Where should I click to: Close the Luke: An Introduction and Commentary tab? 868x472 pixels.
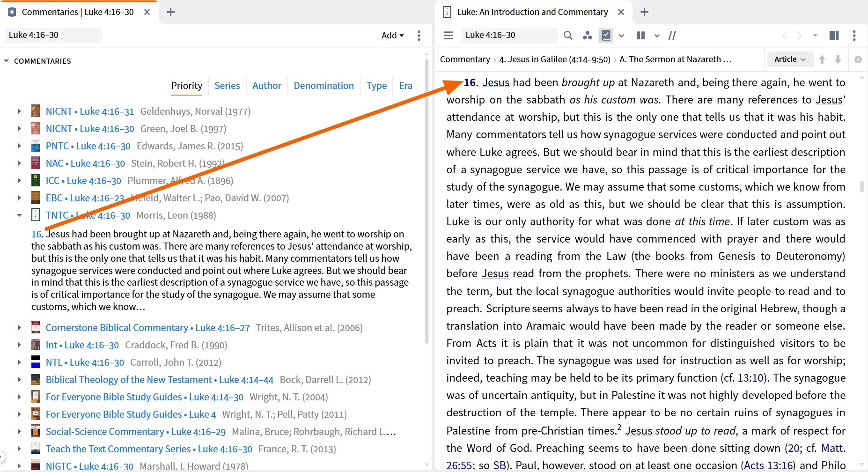coord(621,12)
